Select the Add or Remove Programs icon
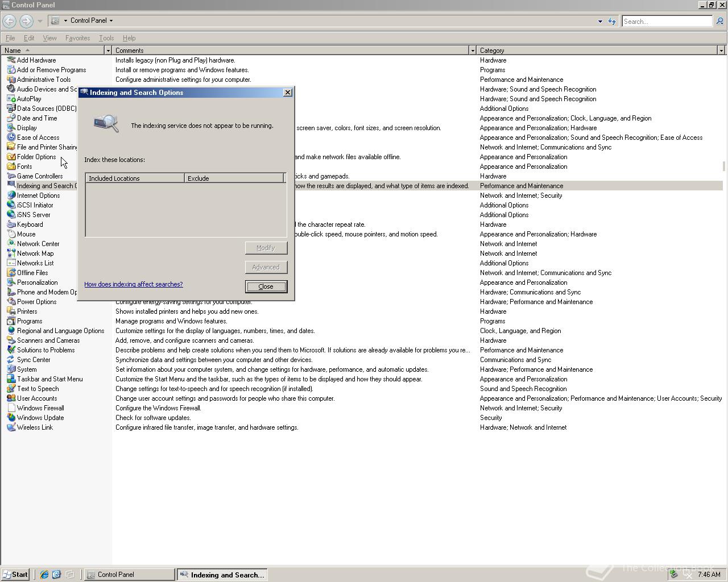The image size is (728, 582). (11, 70)
